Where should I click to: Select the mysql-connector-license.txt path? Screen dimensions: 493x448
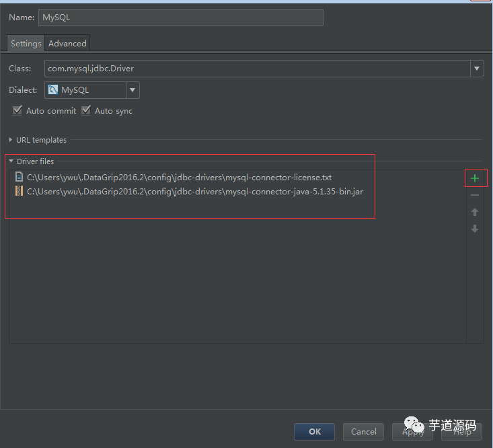click(179, 178)
